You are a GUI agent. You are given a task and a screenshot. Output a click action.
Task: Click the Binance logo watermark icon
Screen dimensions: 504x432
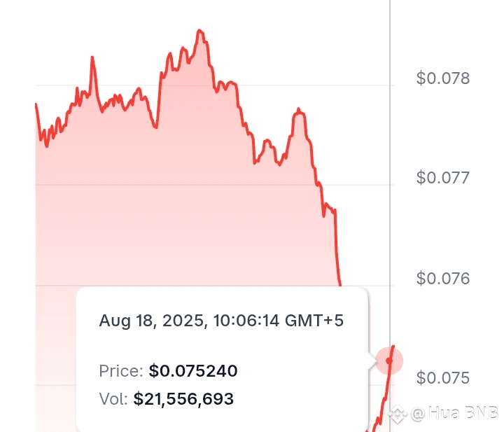(398, 414)
